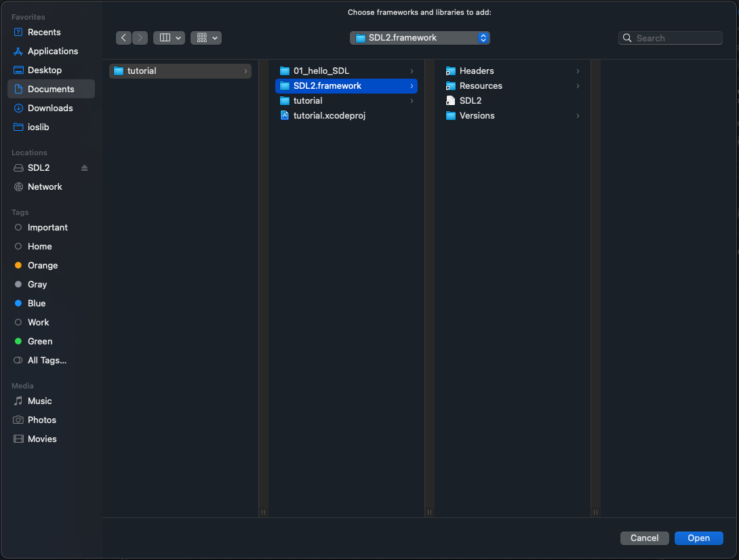739x560 pixels.
Task: Select the tutorial.xcodeproj file
Action: [x=346, y=115]
